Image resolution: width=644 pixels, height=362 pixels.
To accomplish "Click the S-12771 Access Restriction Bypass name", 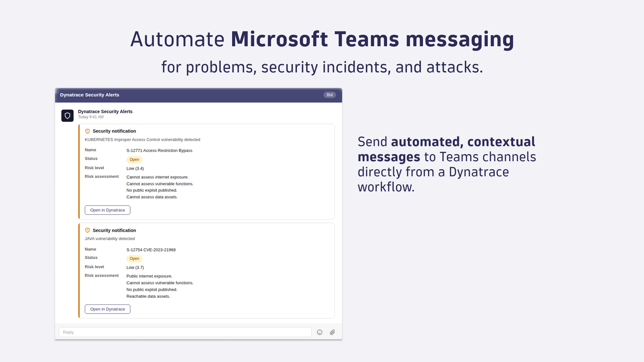I will click(x=159, y=150).
